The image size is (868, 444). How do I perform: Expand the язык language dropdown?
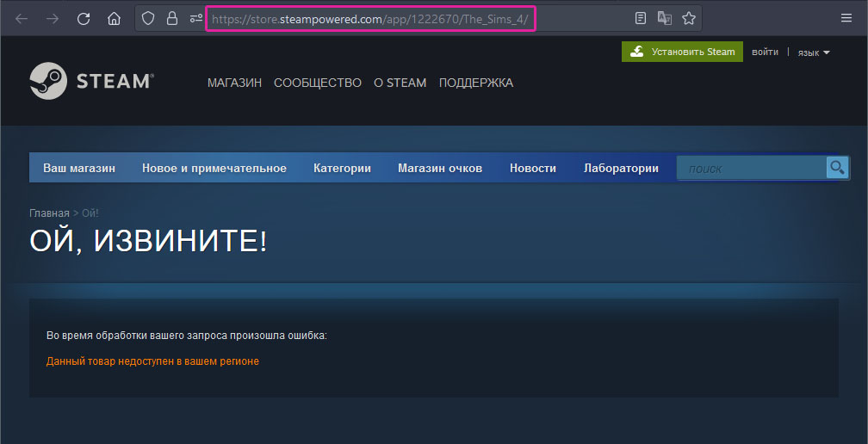tap(813, 52)
